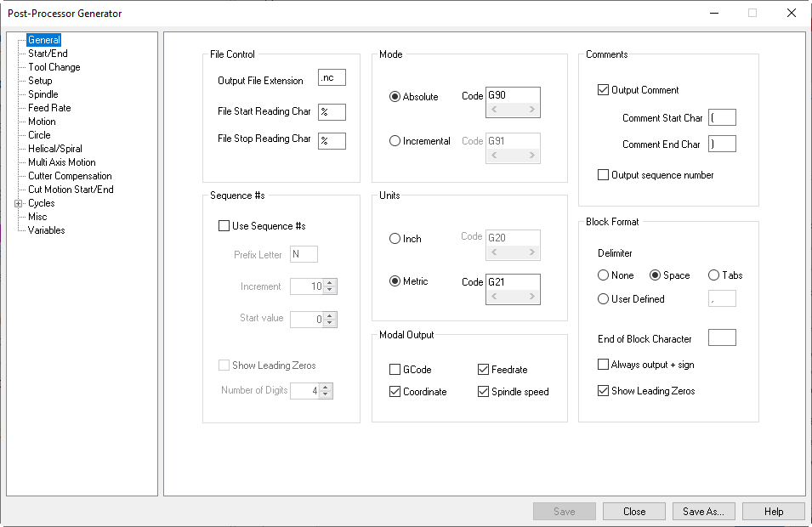Image resolution: width=812 pixels, height=527 pixels.
Task: Select the Variables tree item
Action: 47,229
